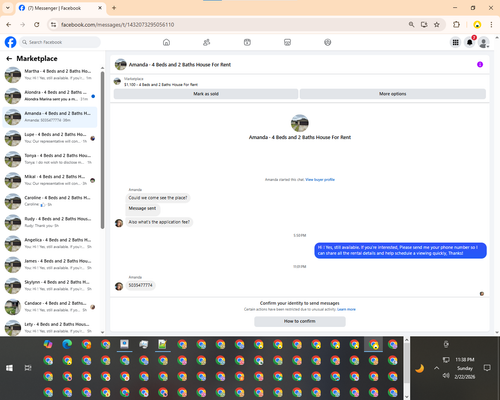Click the address bar URL
This screenshot has width=500, height=400.
tap(118, 25)
